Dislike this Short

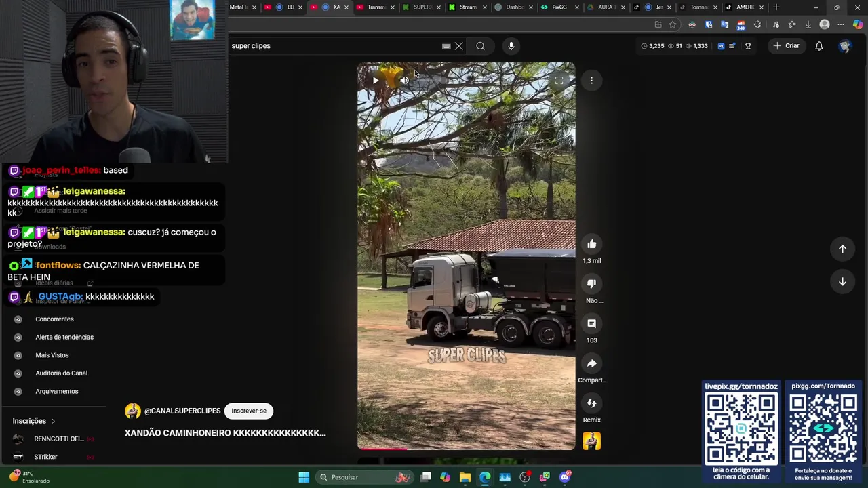pos(591,284)
